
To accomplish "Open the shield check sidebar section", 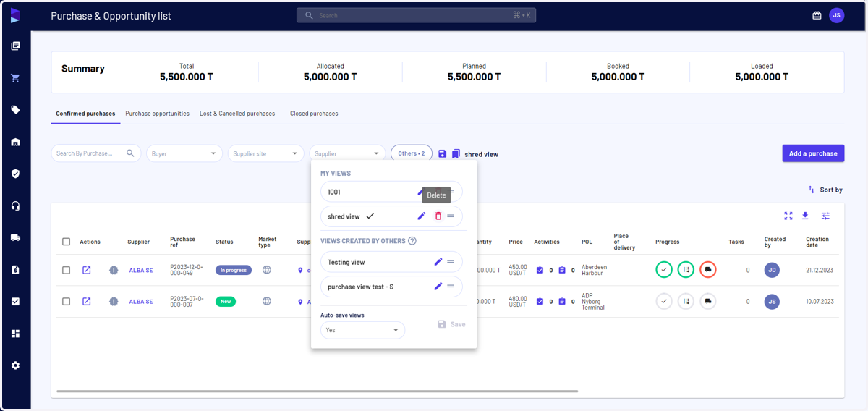I will click(15, 174).
